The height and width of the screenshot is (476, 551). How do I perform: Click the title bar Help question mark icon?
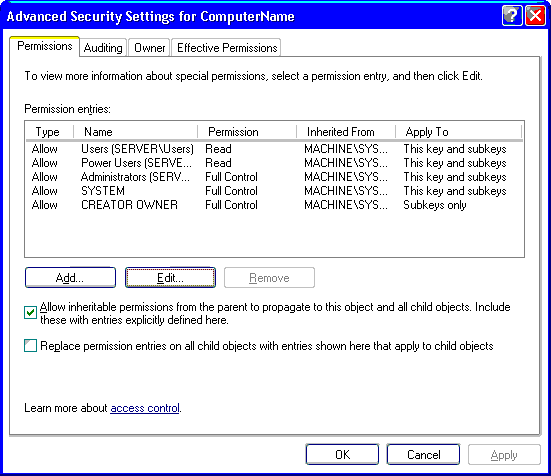(x=512, y=16)
